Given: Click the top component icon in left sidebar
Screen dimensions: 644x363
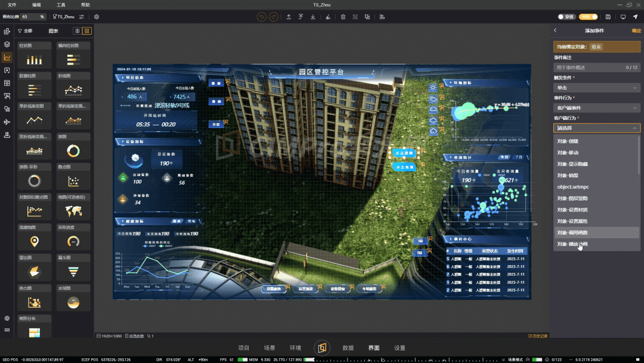Looking at the screenshot, I should click(x=7, y=31).
